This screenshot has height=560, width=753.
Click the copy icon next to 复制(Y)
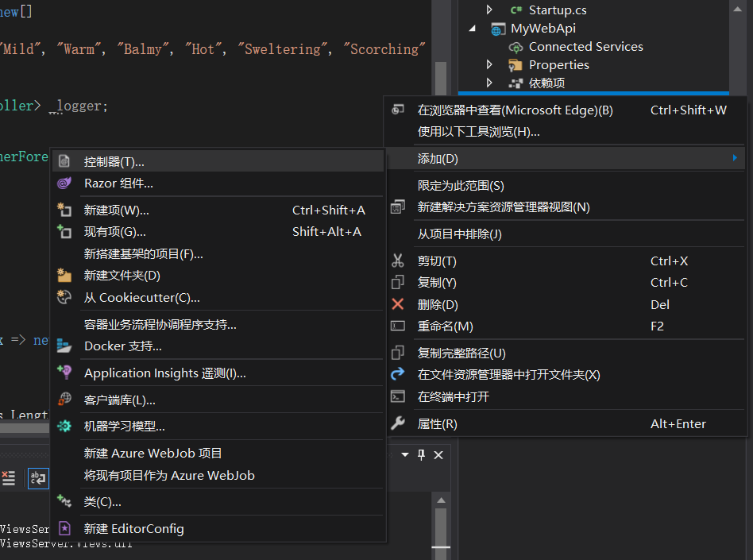(x=398, y=283)
